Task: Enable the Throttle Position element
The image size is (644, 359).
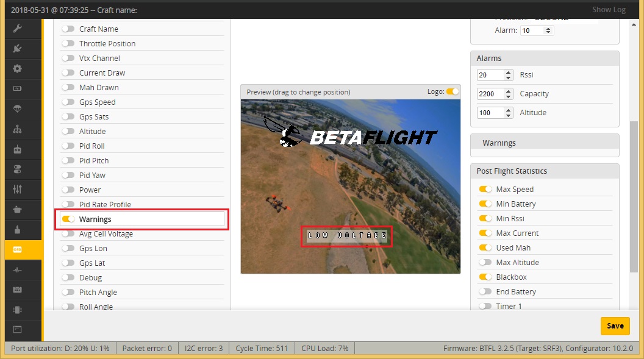Action: (x=68, y=43)
